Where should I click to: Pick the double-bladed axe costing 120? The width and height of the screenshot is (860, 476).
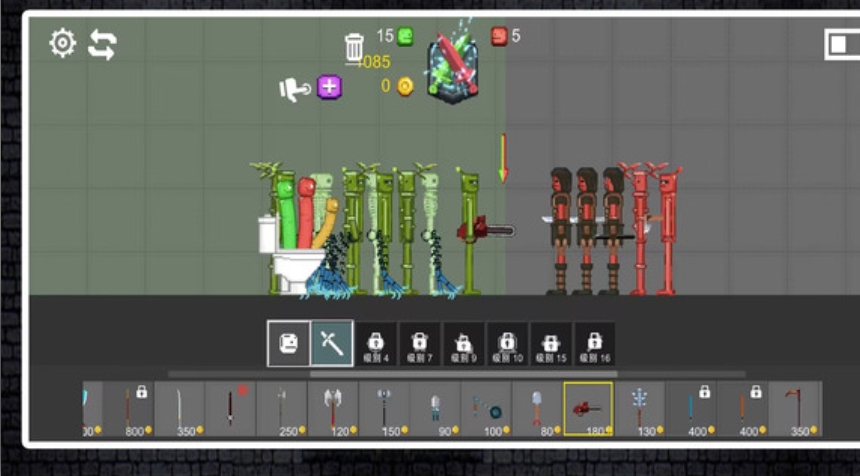tap(332, 409)
